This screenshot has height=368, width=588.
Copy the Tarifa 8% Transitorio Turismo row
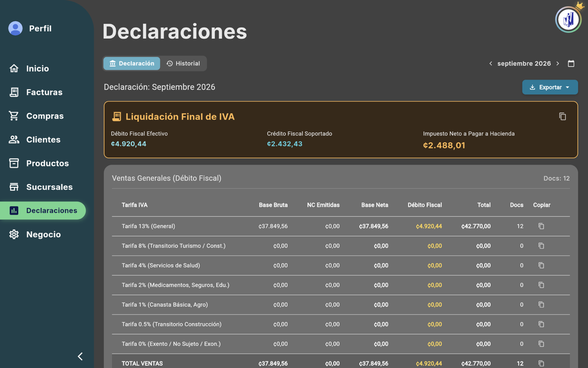541,246
